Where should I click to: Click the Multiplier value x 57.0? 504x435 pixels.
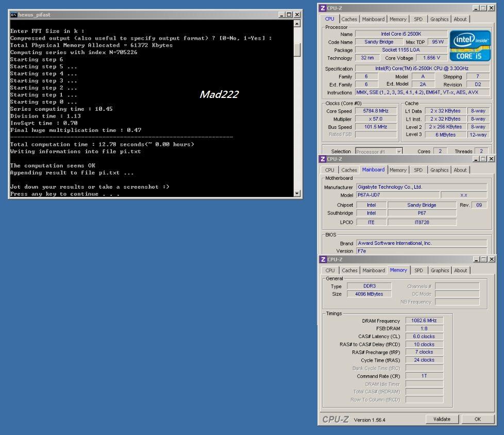click(376, 119)
